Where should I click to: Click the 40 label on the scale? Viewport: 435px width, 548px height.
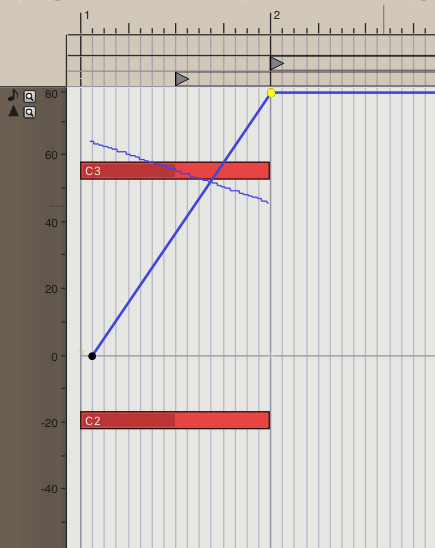click(51, 223)
